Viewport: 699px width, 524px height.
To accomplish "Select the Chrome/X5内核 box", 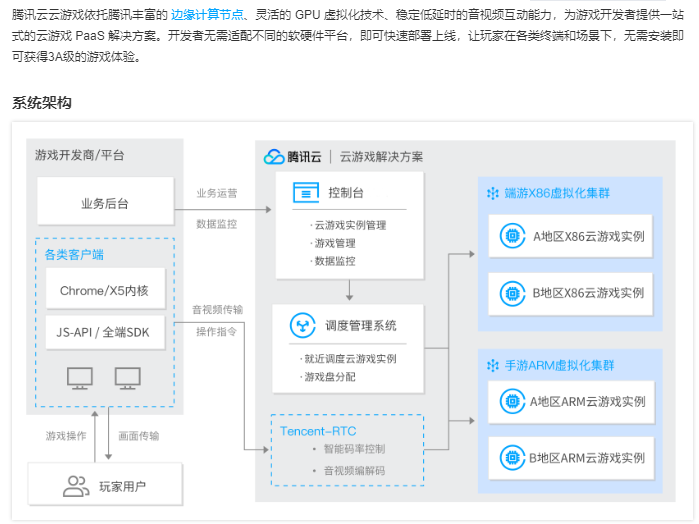I will (105, 289).
